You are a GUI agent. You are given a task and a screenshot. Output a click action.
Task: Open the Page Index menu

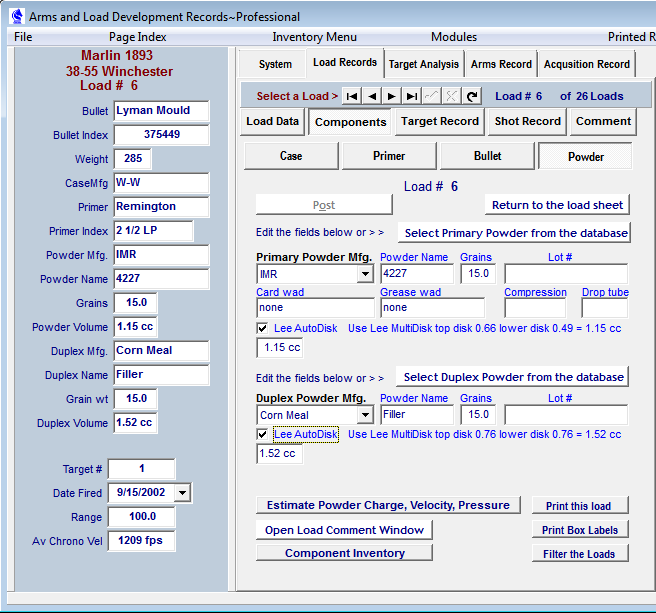pyautogui.click(x=138, y=37)
